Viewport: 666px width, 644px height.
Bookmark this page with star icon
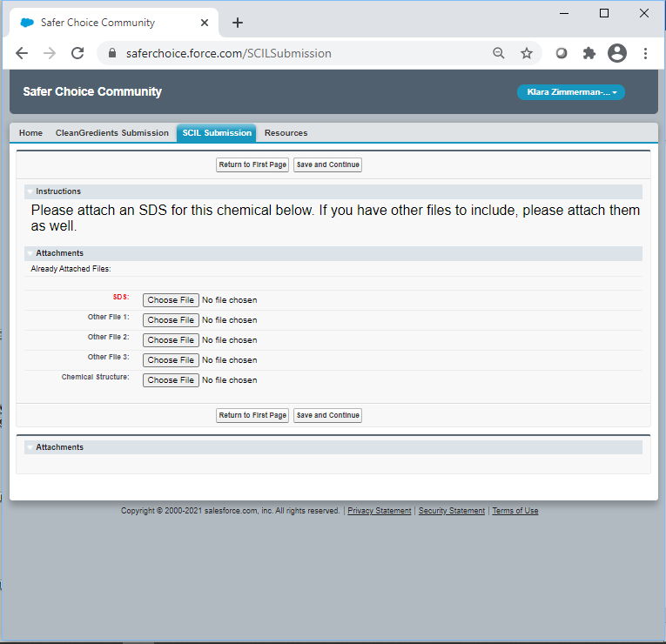click(527, 53)
